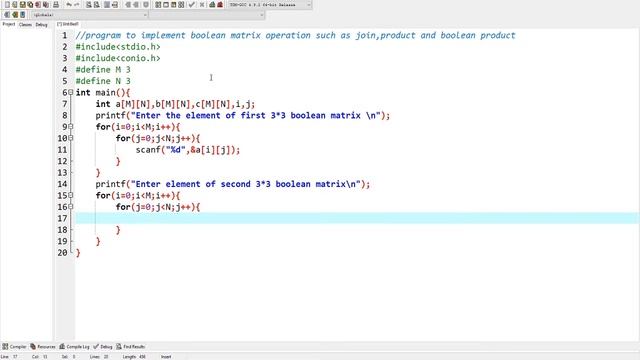Click the Save All toolbar icon

coord(30,4)
